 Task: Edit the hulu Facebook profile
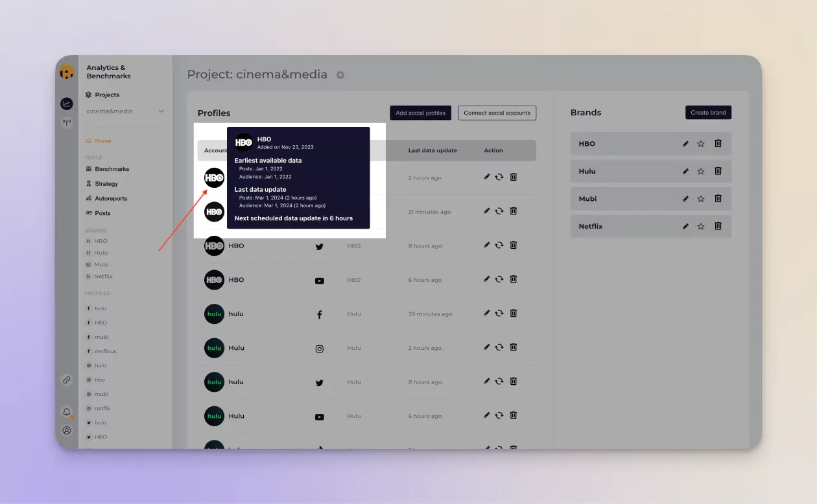click(487, 314)
